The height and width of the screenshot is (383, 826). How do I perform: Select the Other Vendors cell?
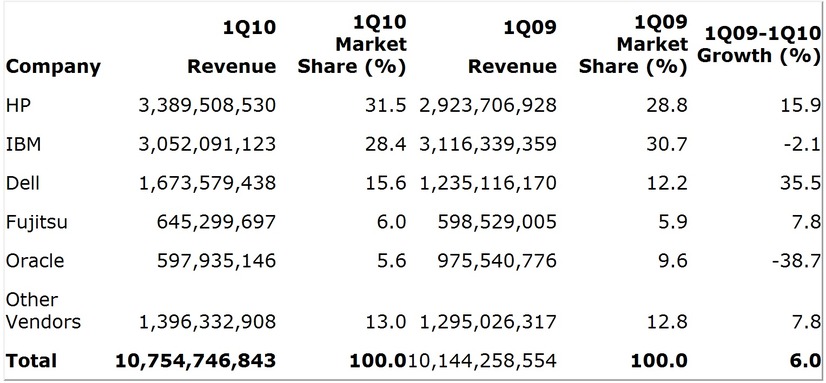coord(43,310)
